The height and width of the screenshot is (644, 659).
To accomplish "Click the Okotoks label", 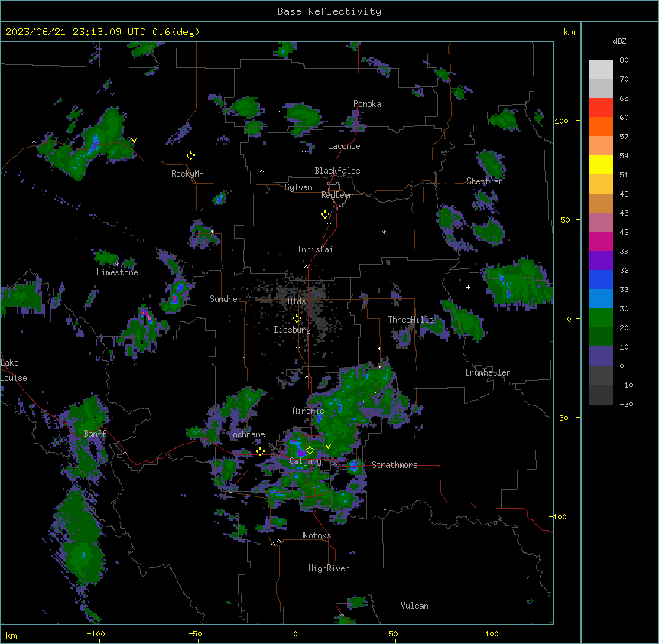I will point(315,535).
